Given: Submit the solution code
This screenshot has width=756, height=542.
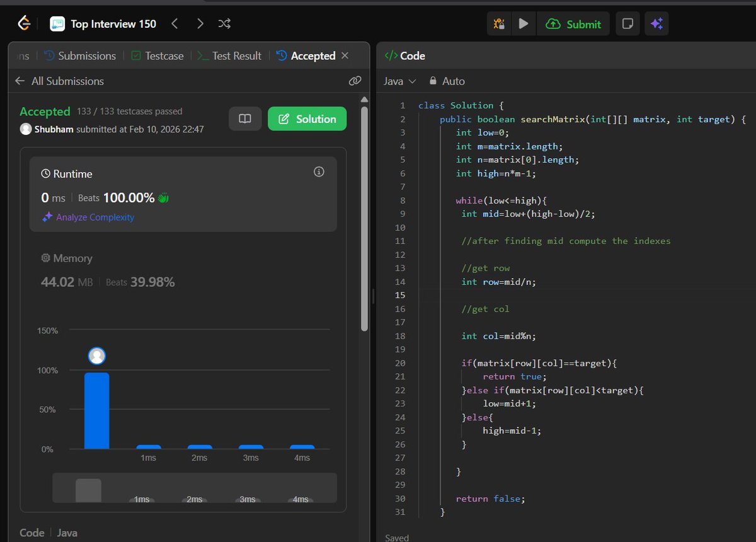Looking at the screenshot, I should click(573, 24).
